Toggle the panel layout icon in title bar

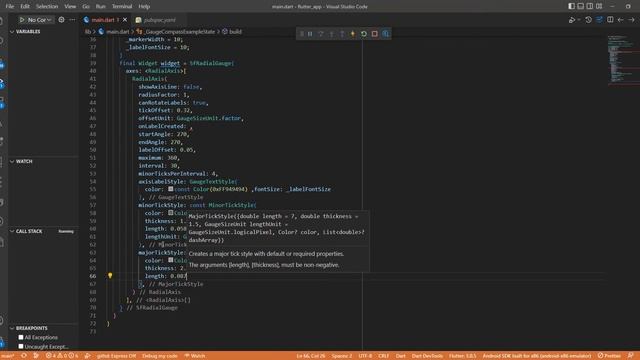tap(581, 6)
